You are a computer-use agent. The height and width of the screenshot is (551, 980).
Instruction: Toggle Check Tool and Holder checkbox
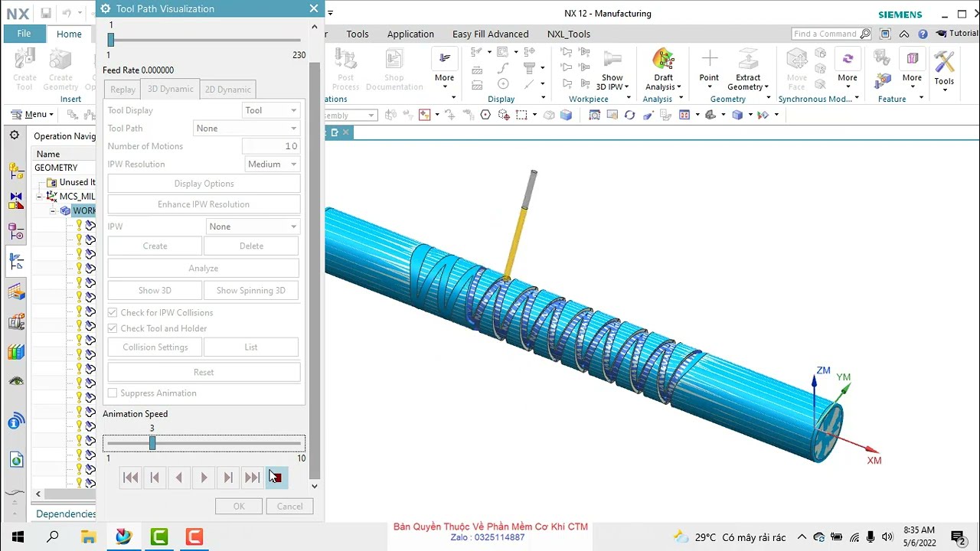113,328
